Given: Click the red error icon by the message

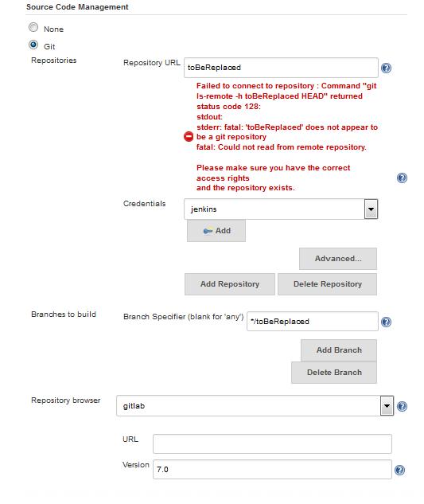Looking at the screenshot, I should point(189,137).
